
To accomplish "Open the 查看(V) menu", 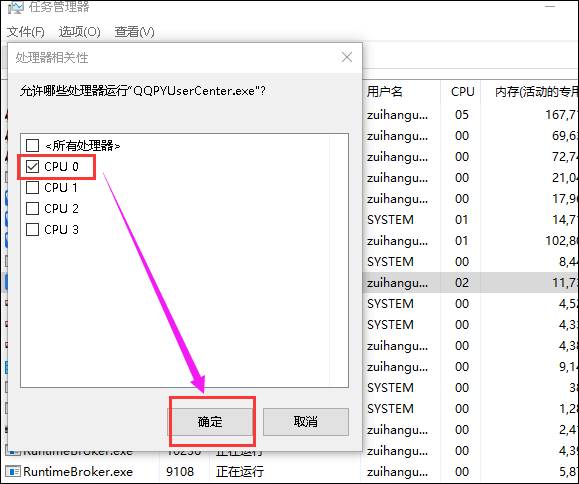I will pyautogui.click(x=134, y=32).
